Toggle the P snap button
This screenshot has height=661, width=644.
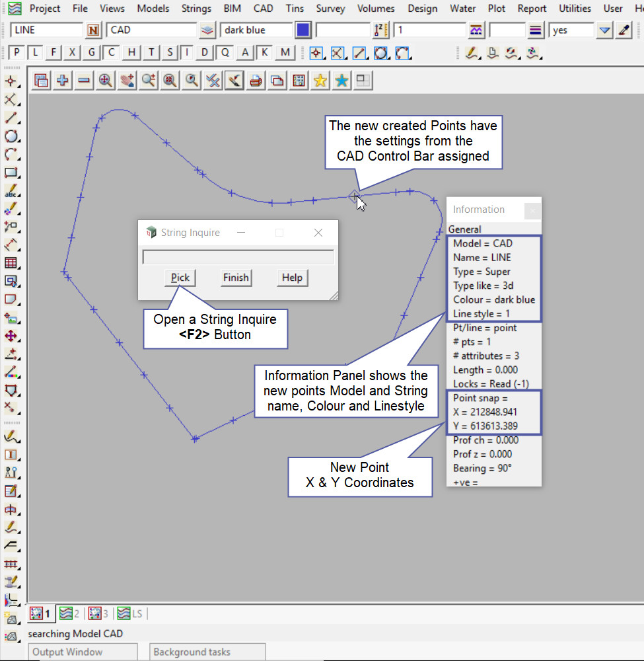[x=17, y=53]
